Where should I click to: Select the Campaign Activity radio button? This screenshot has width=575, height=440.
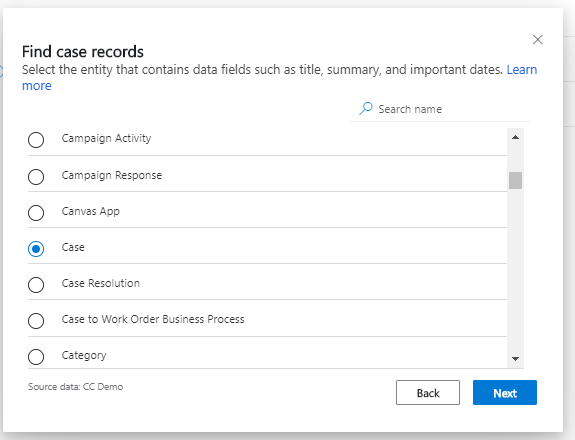tap(36, 140)
